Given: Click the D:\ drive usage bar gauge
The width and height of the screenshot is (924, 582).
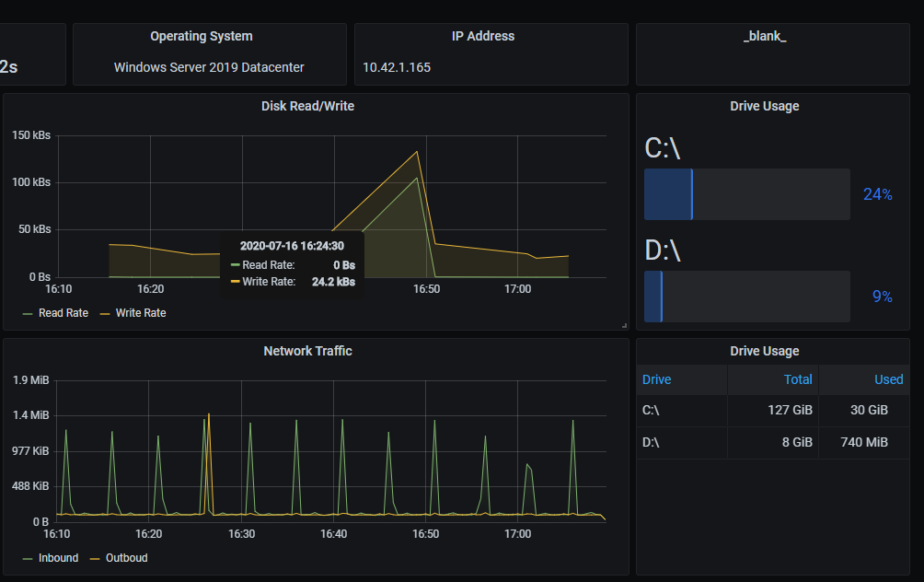Looking at the screenshot, I should pyautogui.click(x=746, y=297).
